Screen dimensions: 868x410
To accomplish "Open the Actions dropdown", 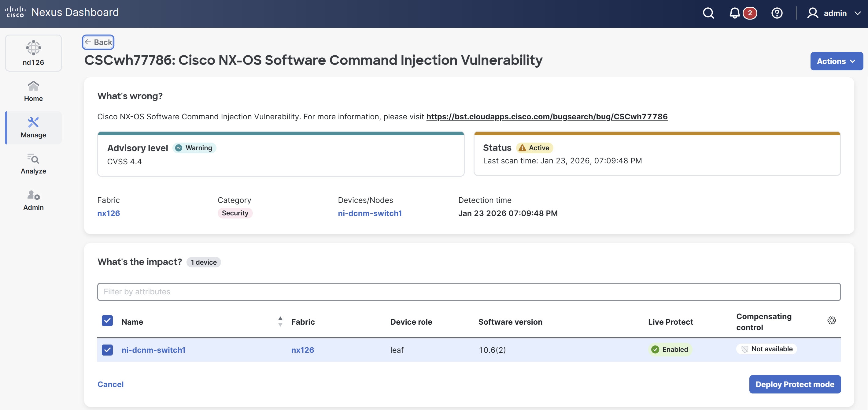I will pos(836,61).
